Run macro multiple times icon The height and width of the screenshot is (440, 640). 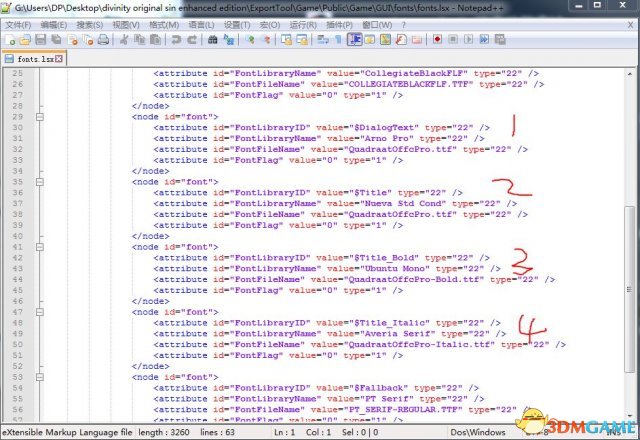coord(484,40)
